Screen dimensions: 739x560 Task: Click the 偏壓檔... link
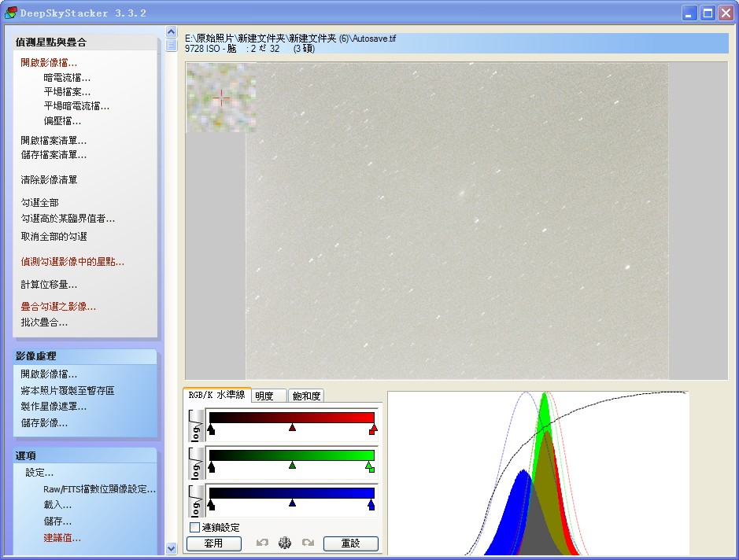point(62,121)
